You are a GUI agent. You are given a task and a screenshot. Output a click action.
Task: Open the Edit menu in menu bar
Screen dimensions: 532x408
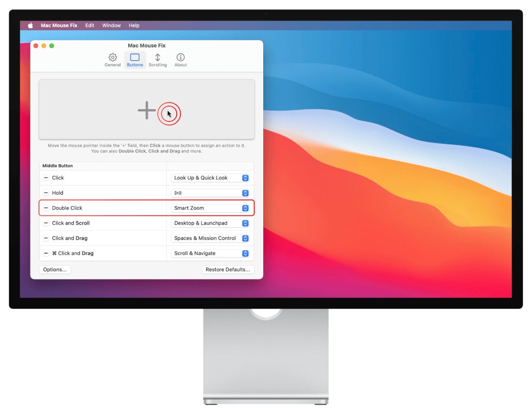point(90,25)
